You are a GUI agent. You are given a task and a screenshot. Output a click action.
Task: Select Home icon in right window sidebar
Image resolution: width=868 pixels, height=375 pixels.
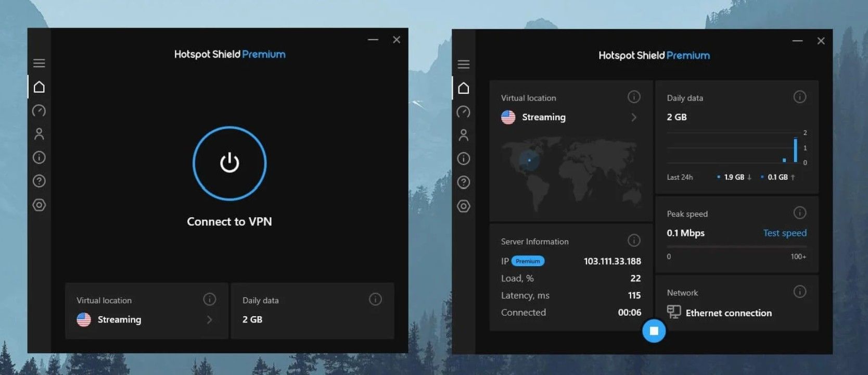[x=464, y=88]
